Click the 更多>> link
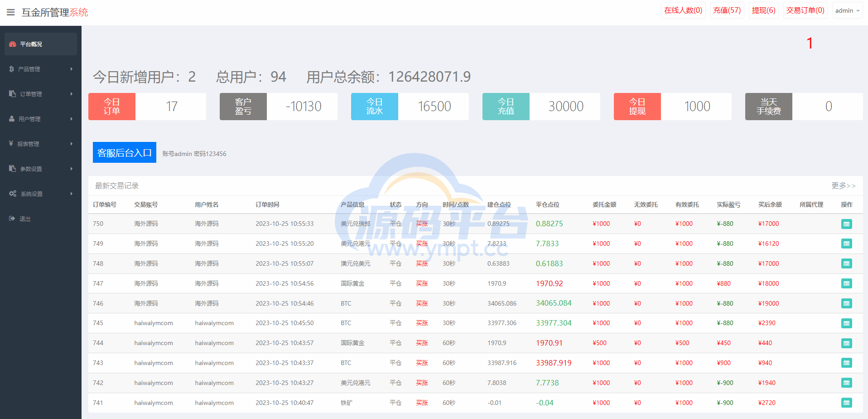This screenshot has width=868, height=419. (x=843, y=185)
